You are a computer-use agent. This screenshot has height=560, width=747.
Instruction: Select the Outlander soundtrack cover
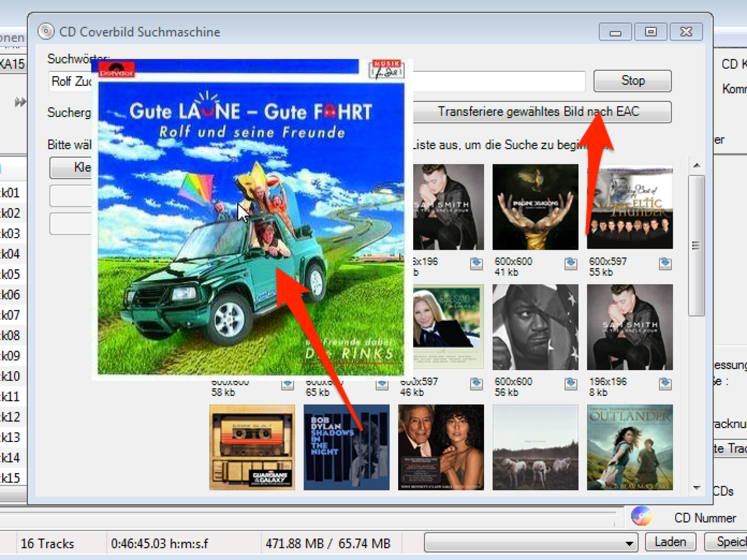[629, 447]
